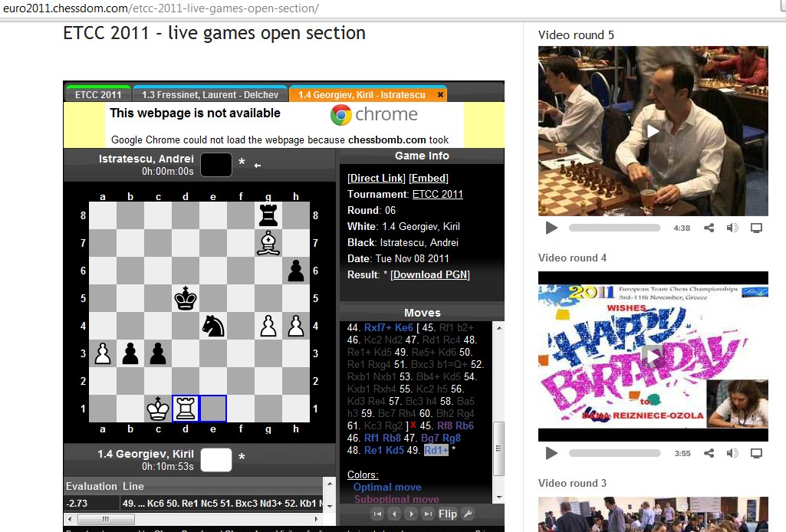Toggle fullscreen on Video round 4
786x532 pixels.
tap(756, 453)
